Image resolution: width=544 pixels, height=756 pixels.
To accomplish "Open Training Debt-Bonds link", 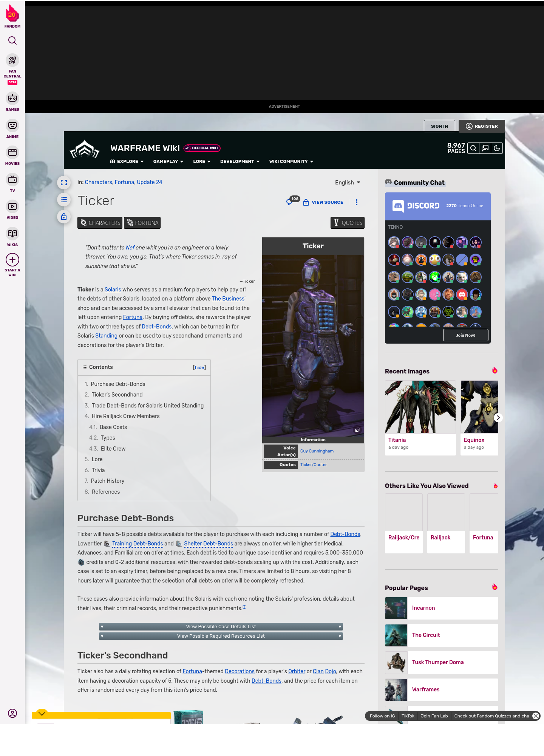I will 138,544.
